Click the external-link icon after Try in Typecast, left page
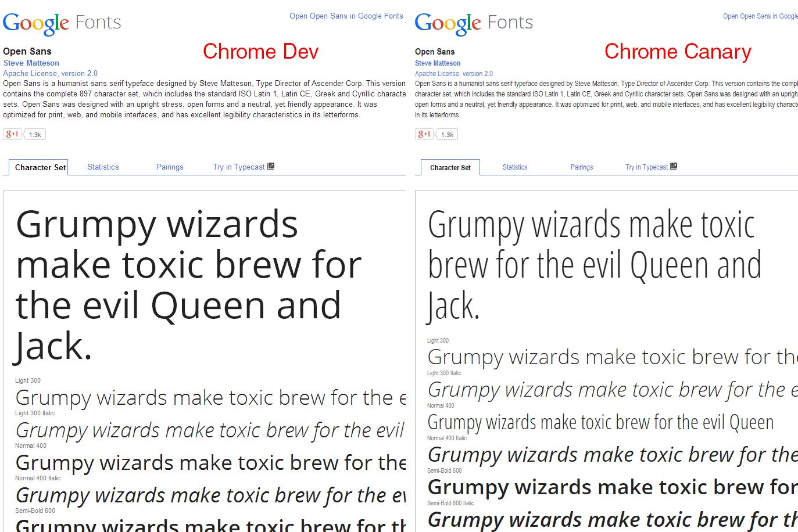Screen dimensions: 798x532 click(271, 166)
